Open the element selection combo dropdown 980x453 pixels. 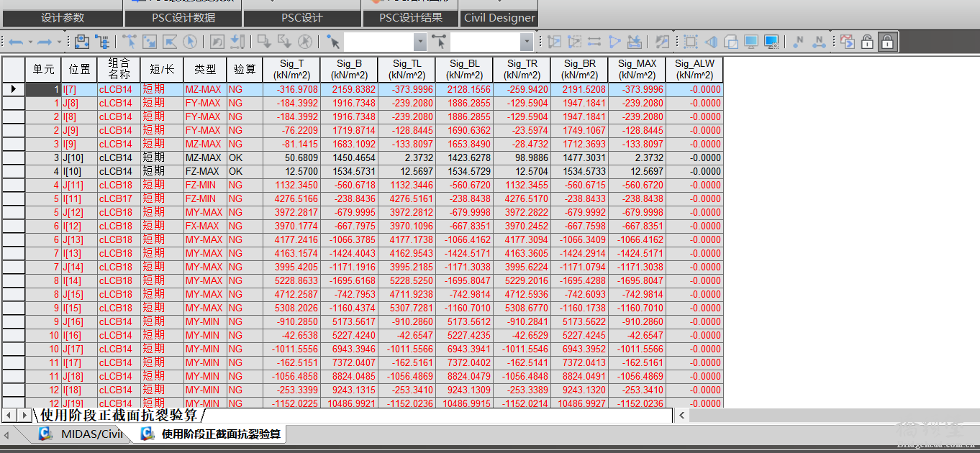point(527,42)
